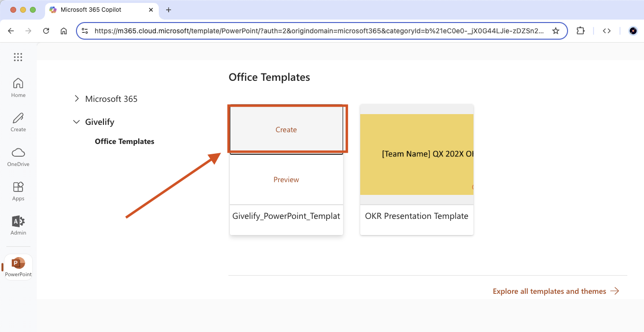644x332 pixels.
Task: Open the app launcher grid icon
Action: coord(18,57)
